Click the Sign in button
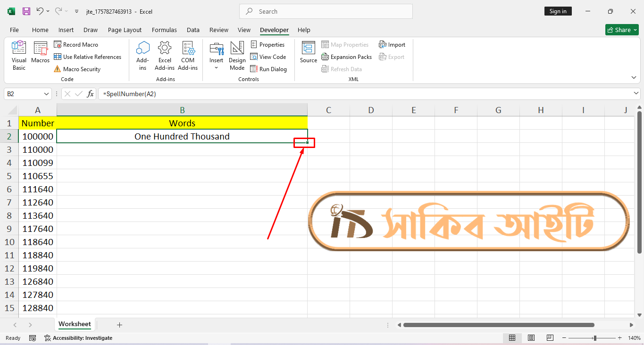The image size is (644, 345). click(x=558, y=11)
